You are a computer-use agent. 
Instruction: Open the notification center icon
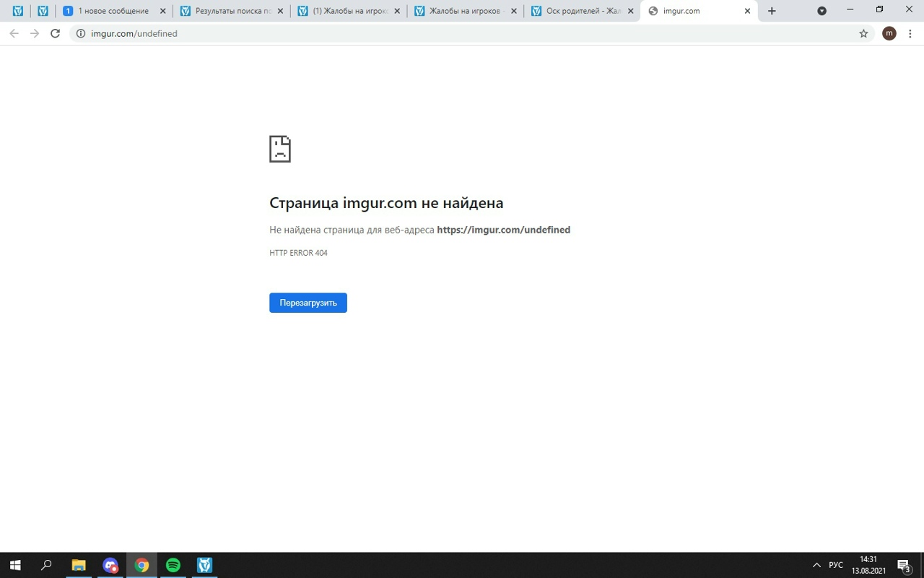point(903,565)
